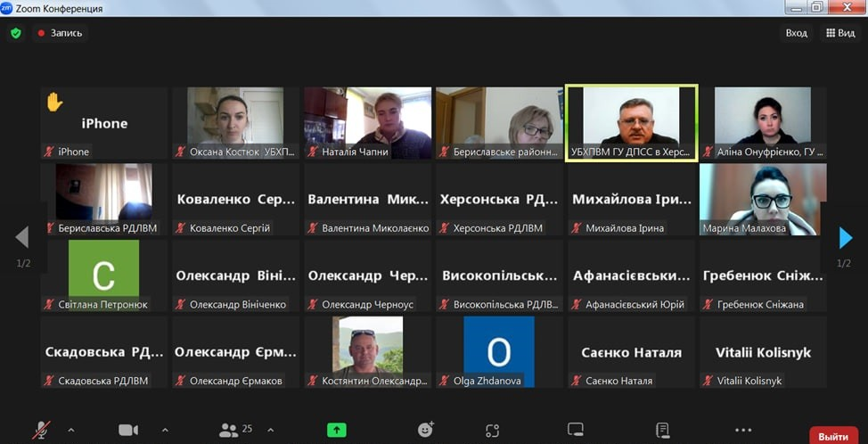868x444 pixels.
Task: Expand audio options chevron beside microphone
Action: 71,430
